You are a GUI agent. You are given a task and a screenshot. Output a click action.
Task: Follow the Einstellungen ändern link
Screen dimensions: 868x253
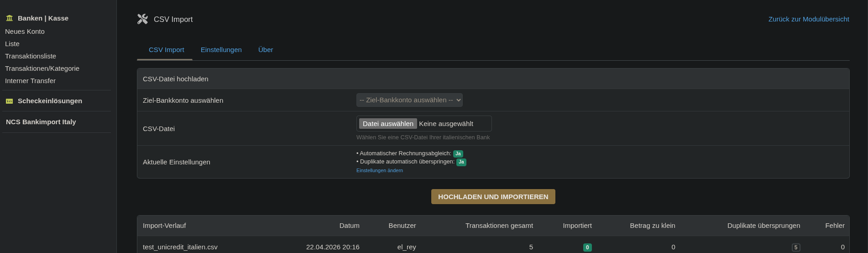(380, 170)
